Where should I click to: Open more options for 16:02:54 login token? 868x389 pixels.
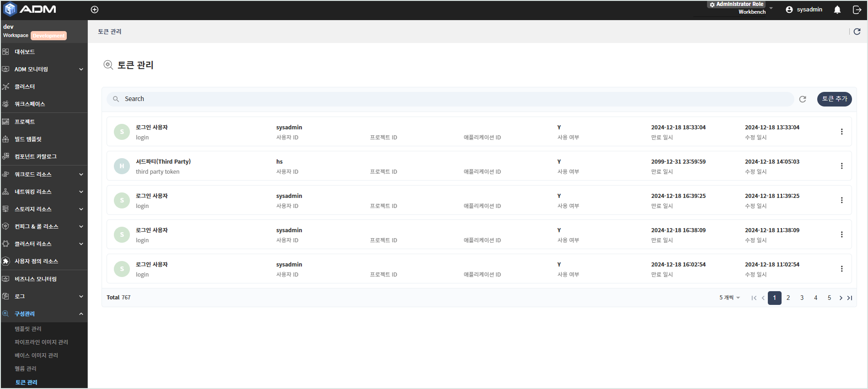841,269
